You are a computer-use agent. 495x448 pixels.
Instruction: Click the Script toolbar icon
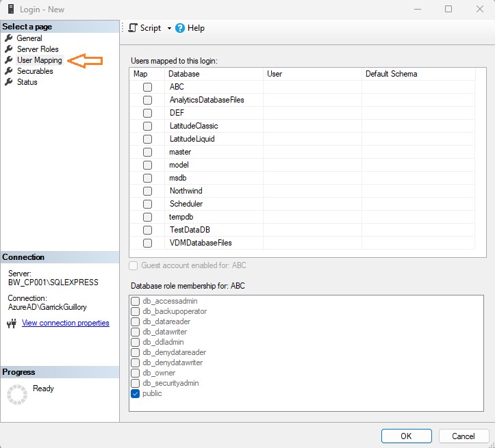pos(133,28)
